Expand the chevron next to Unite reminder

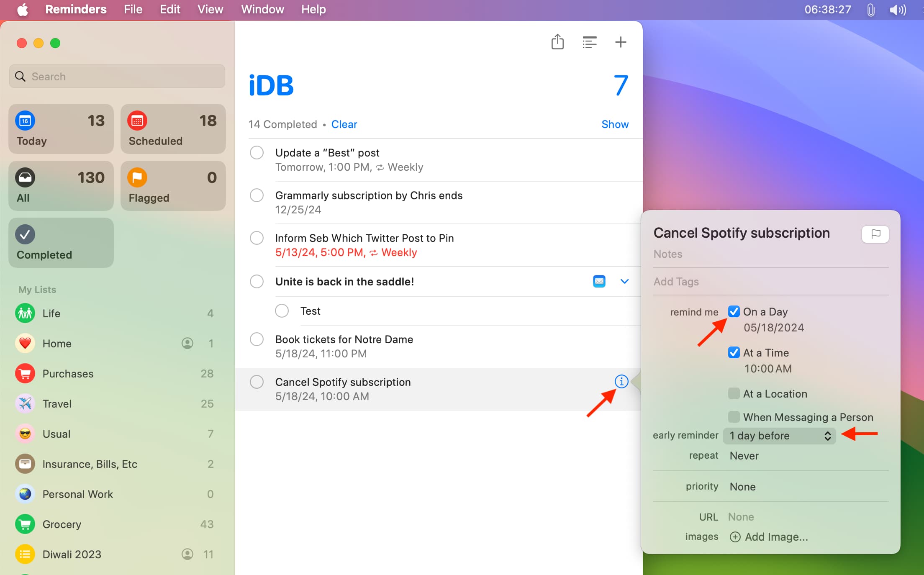coord(624,281)
